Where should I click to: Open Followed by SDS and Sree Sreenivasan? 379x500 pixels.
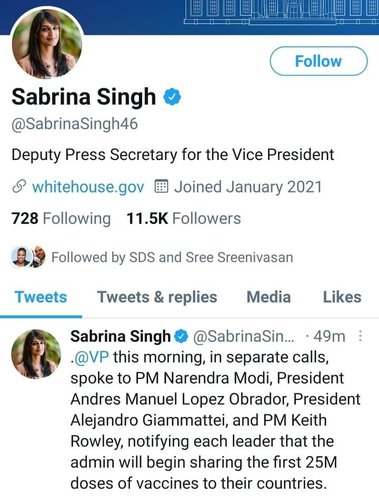(x=172, y=257)
